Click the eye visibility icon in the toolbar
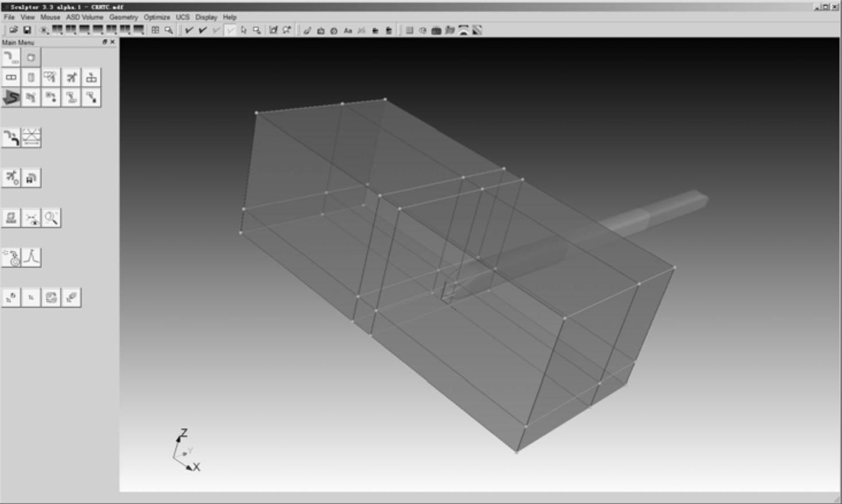842x504 pixels. 44,30
